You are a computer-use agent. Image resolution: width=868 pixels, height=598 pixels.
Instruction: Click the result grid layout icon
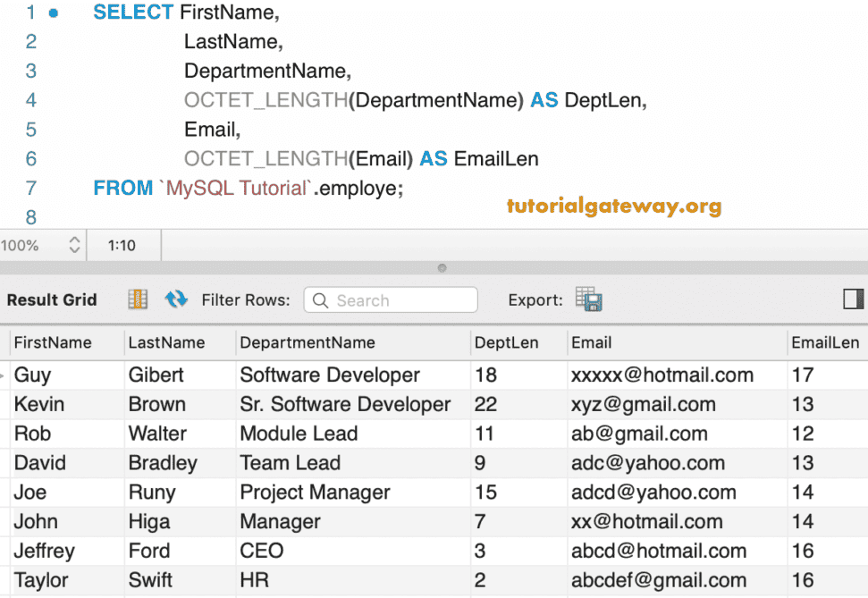tap(138, 299)
